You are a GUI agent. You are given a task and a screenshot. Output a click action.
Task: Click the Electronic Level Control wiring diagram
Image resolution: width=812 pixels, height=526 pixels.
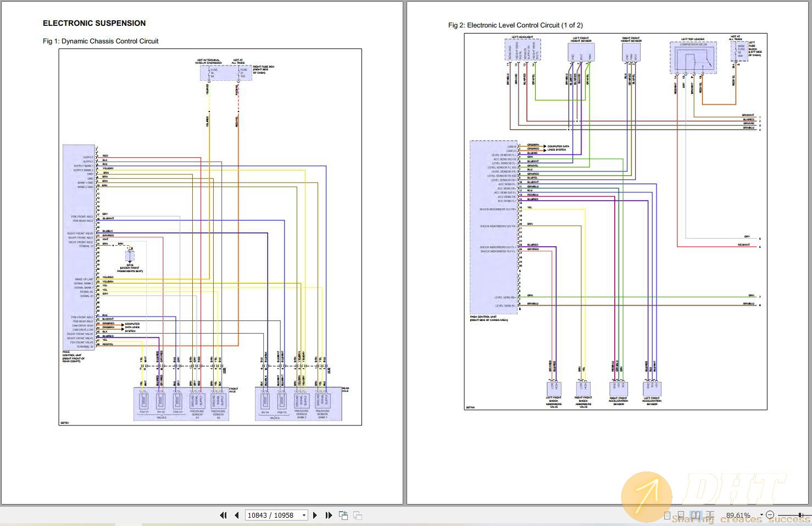[x=615, y=222]
